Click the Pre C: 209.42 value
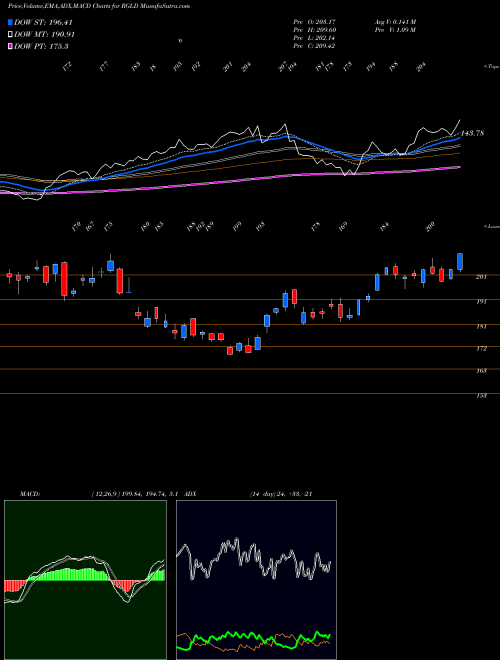 (x=314, y=46)
